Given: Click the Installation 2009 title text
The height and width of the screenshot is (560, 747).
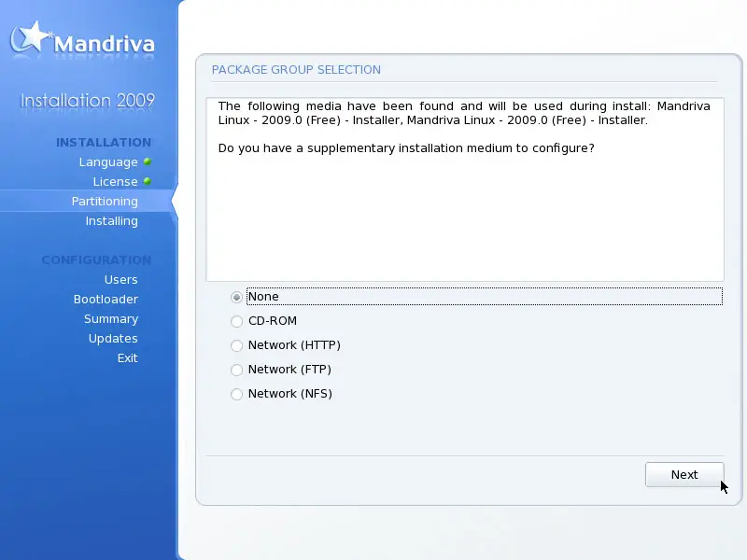Looking at the screenshot, I should tap(87, 101).
